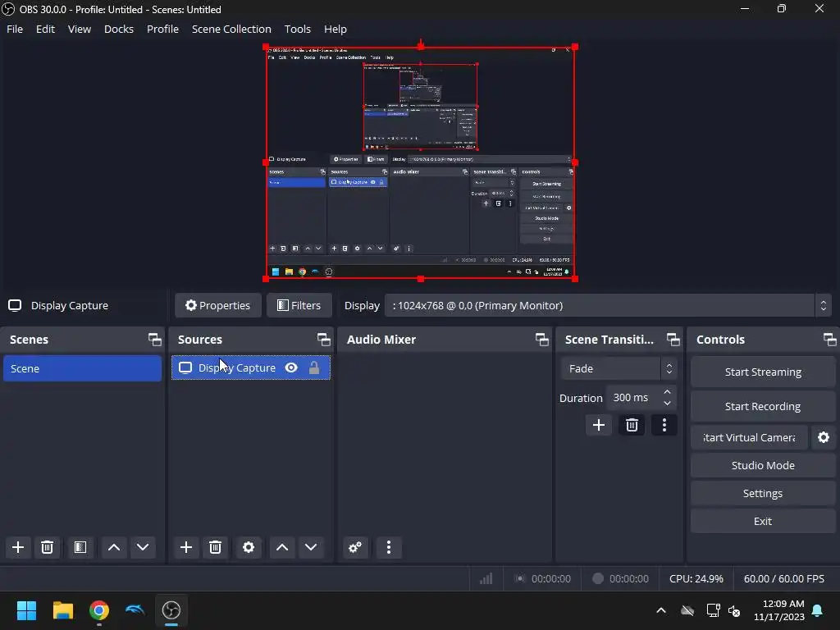Remove selected source trash icon
Screen dimensions: 840x630
(216, 547)
